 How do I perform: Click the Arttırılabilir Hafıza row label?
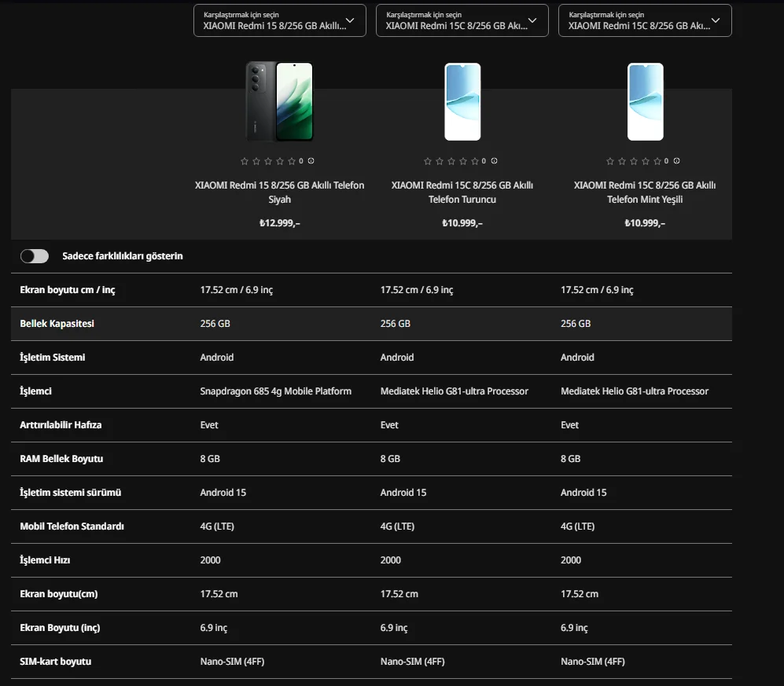[61, 424]
